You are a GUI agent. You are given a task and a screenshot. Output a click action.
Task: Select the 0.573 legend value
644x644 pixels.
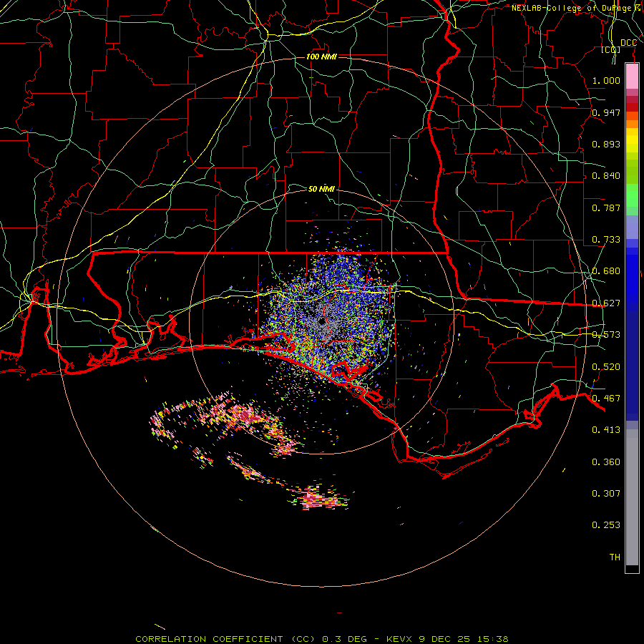pyautogui.click(x=606, y=335)
